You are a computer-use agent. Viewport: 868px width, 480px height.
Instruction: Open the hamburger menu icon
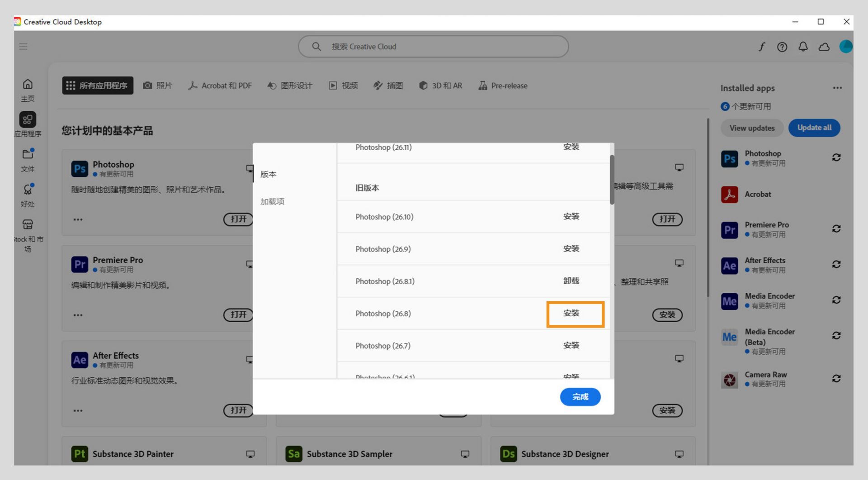tap(23, 47)
